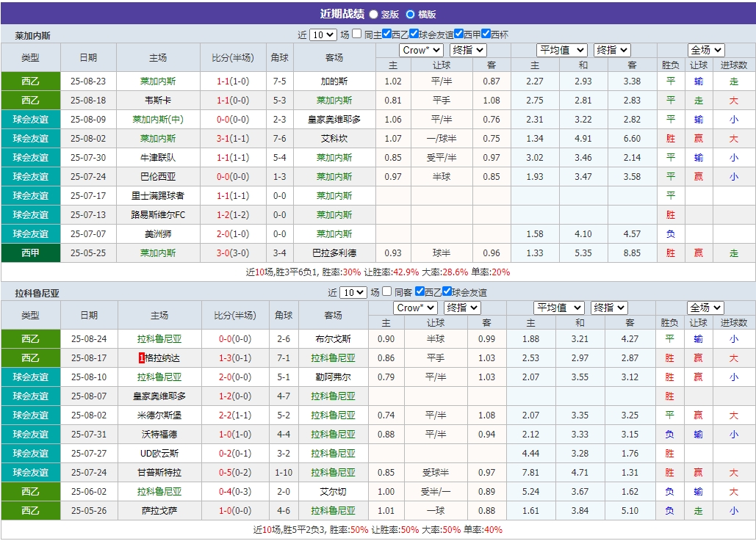Select the 竖版 layout radio button

pyautogui.click(x=372, y=12)
